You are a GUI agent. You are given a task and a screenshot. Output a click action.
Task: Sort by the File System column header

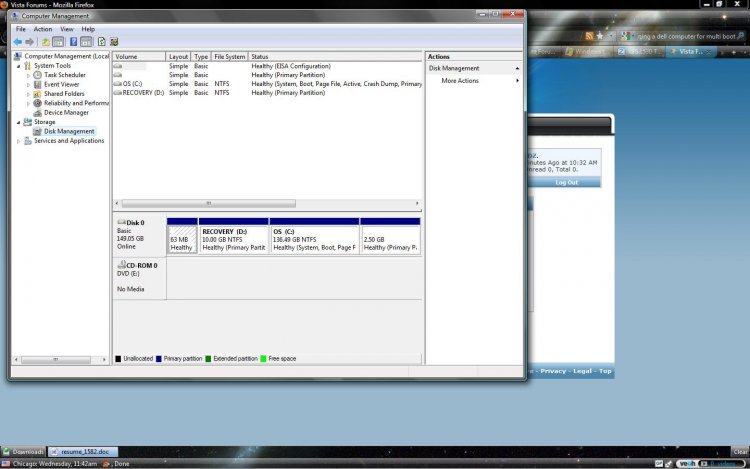click(230, 56)
